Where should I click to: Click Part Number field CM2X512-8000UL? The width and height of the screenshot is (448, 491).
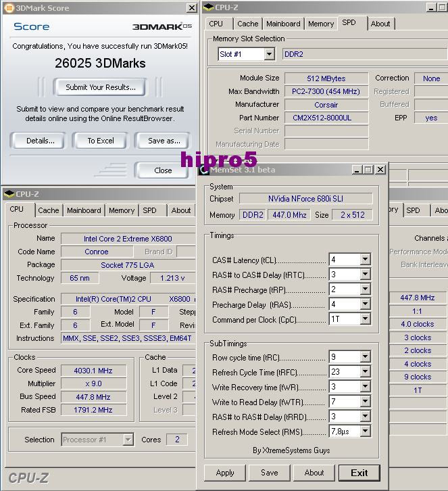pos(326,118)
